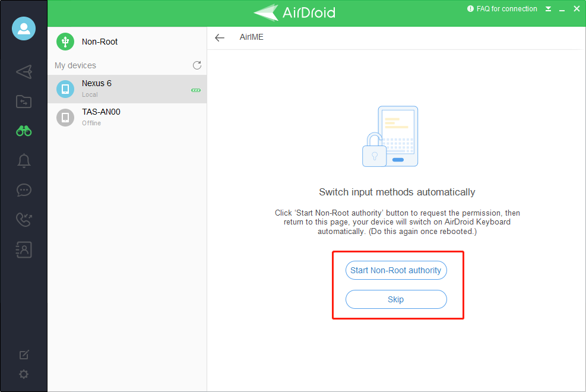Click the Start Non-Root authority button
The width and height of the screenshot is (586, 392).
[395, 270]
